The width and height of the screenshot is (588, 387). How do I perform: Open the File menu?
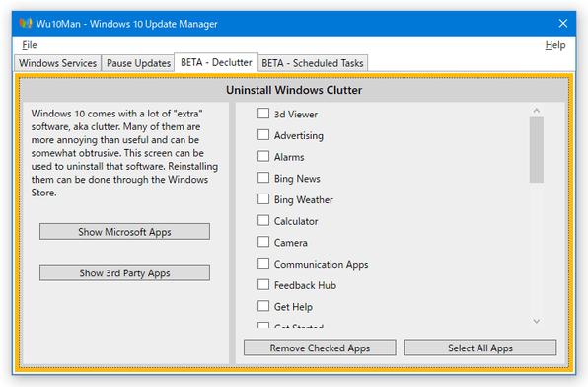[x=30, y=45]
